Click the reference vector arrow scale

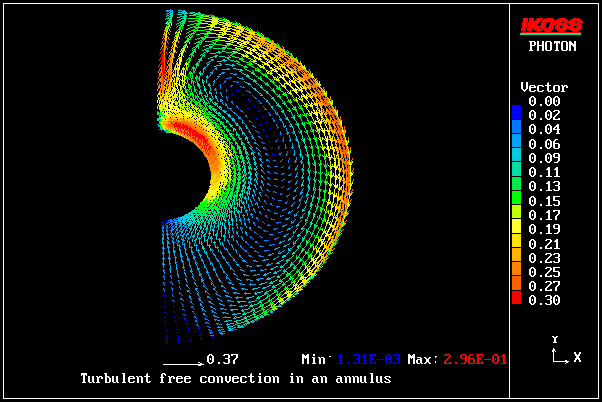point(182,359)
